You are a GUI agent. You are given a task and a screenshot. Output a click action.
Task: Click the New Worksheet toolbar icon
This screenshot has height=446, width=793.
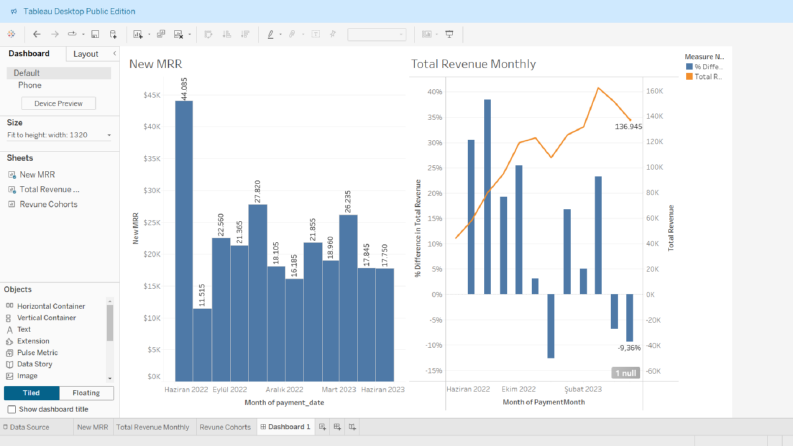click(x=138, y=34)
